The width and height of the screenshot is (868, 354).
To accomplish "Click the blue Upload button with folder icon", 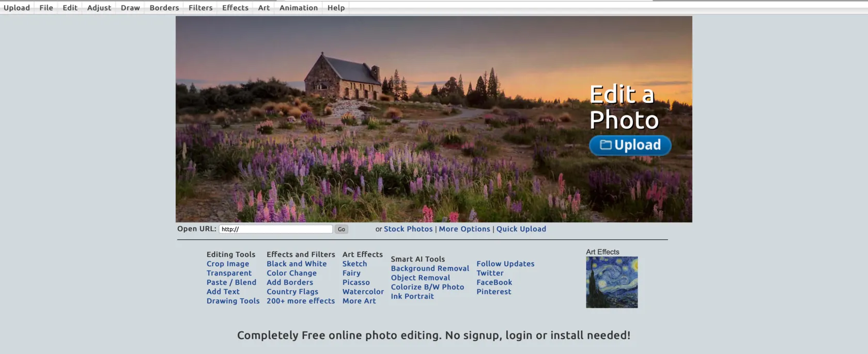I will (x=630, y=145).
